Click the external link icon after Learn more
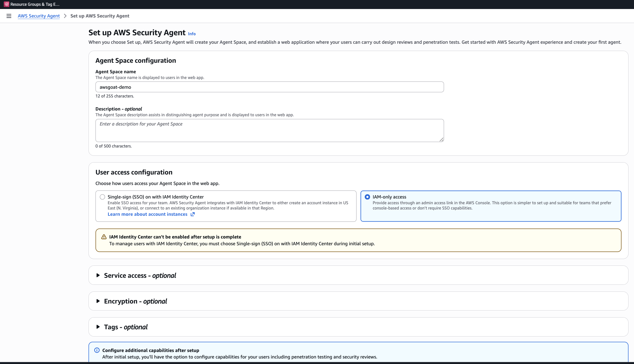The image size is (634, 364). click(x=192, y=214)
